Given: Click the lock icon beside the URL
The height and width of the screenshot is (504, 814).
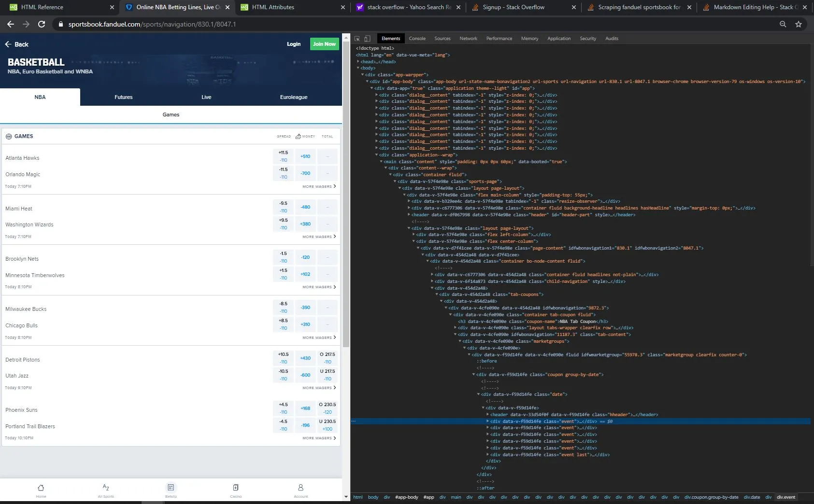Looking at the screenshot, I should 60,24.
